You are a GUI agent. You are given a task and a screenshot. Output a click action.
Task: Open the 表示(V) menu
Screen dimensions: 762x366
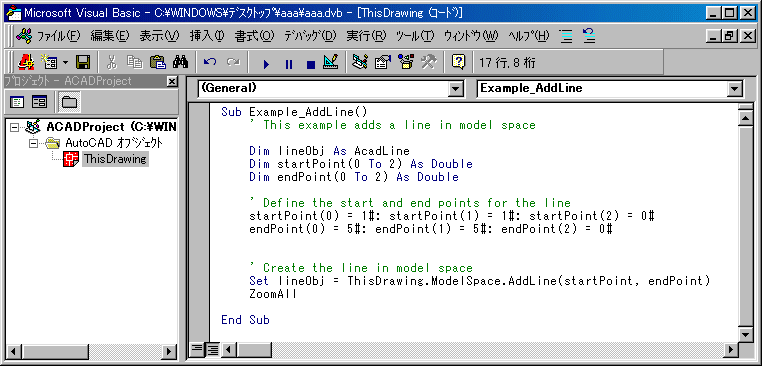[x=159, y=36]
